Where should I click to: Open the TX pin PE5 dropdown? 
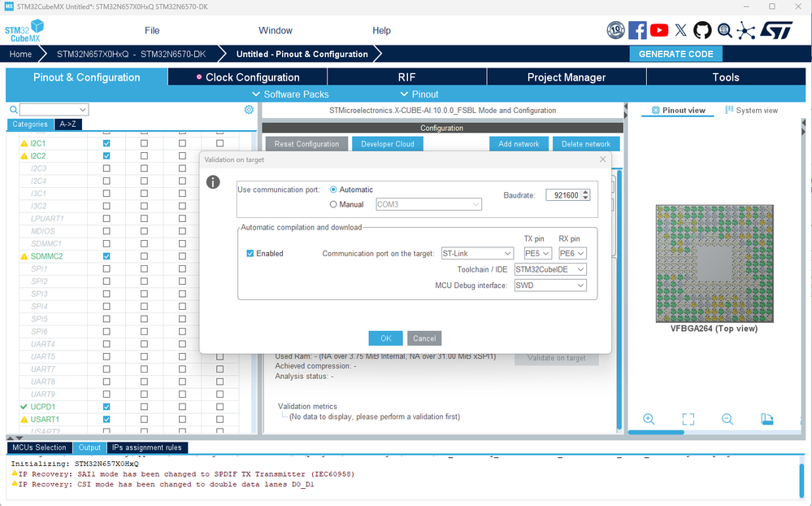537,254
